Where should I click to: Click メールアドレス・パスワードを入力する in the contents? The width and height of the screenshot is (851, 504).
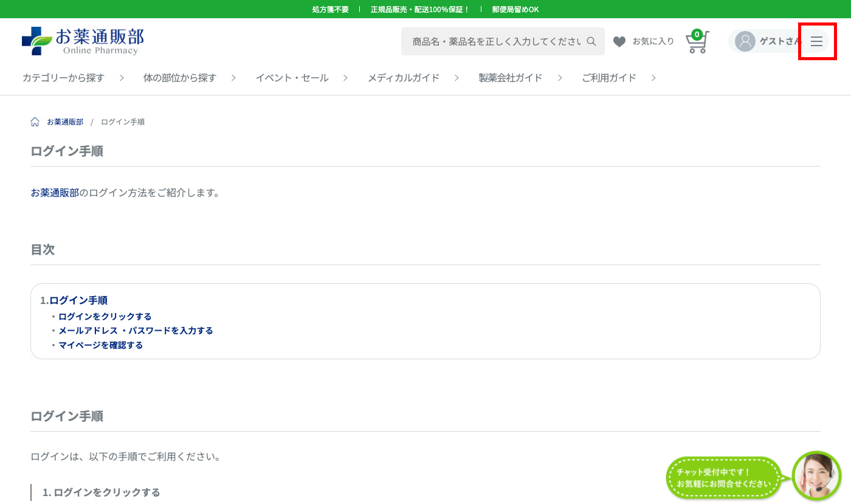point(135,331)
